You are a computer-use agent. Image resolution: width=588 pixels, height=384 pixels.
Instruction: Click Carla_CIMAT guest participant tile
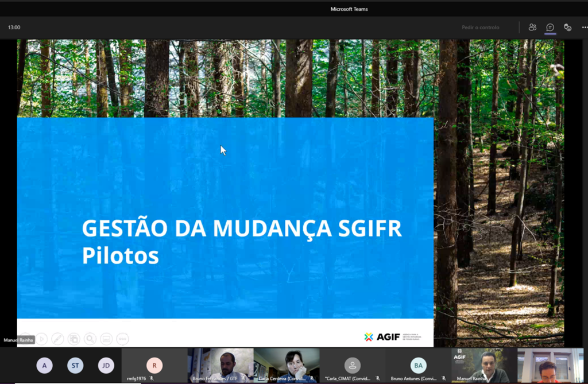tap(352, 366)
